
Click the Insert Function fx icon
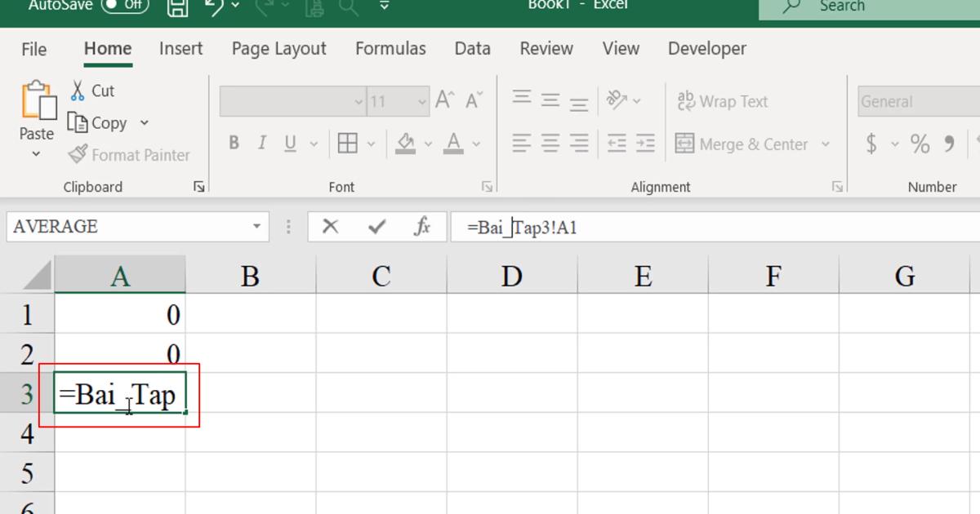click(422, 227)
